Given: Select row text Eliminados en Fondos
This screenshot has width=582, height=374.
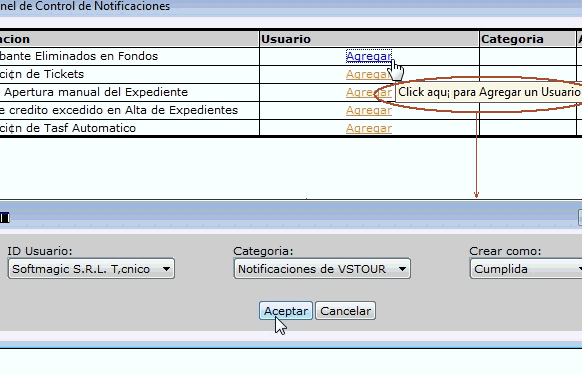Looking at the screenshot, I should tap(96, 56).
